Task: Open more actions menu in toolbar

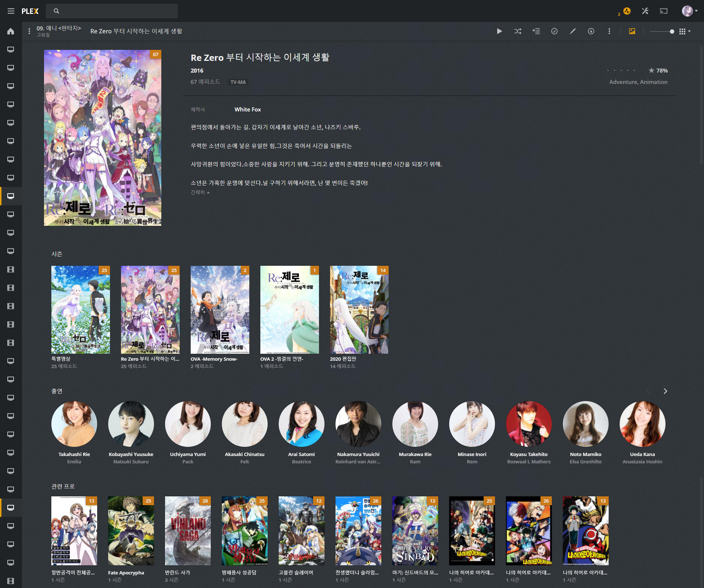Action: tap(609, 31)
